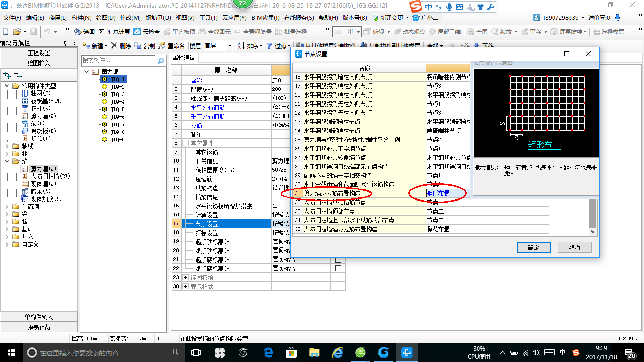This screenshot has height=362, width=644.
Task: Click the 广小二 assistant icon
Action: click(x=426, y=17)
